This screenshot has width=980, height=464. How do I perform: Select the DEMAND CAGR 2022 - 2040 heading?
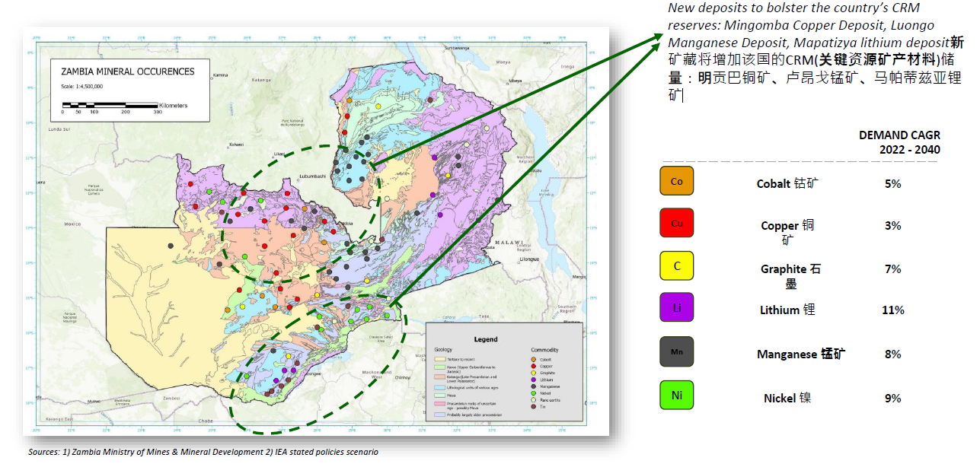[899, 142]
